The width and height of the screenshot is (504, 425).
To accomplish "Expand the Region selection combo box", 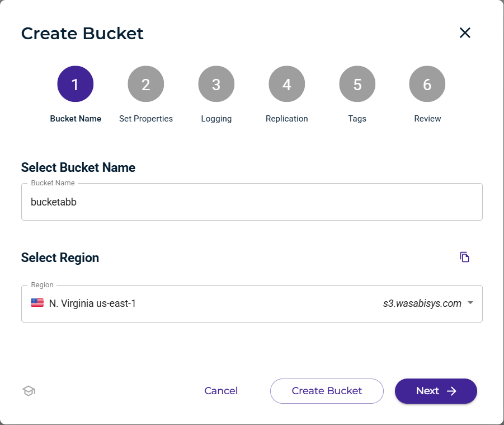I will (x=252, y=303).
